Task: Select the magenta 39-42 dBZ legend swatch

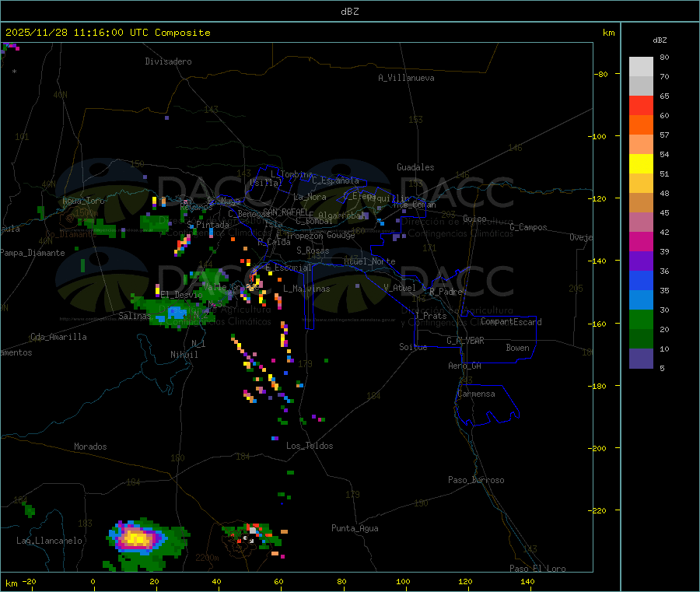Action: 641,241
